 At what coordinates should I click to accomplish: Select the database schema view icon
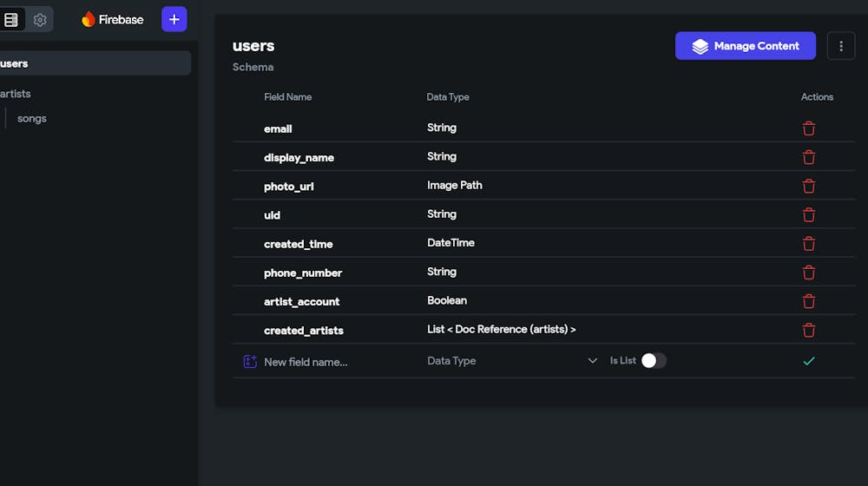tap(11, 19)
